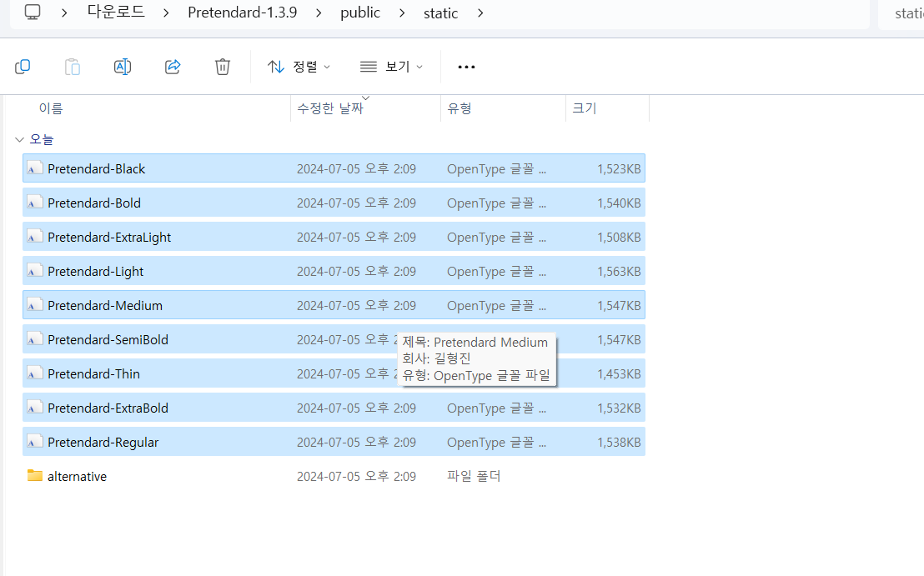Click the 1,523KB size of Pretendard-Black
Image resolution: width=924 pixels, height=576 pixels.
[619, 169]
